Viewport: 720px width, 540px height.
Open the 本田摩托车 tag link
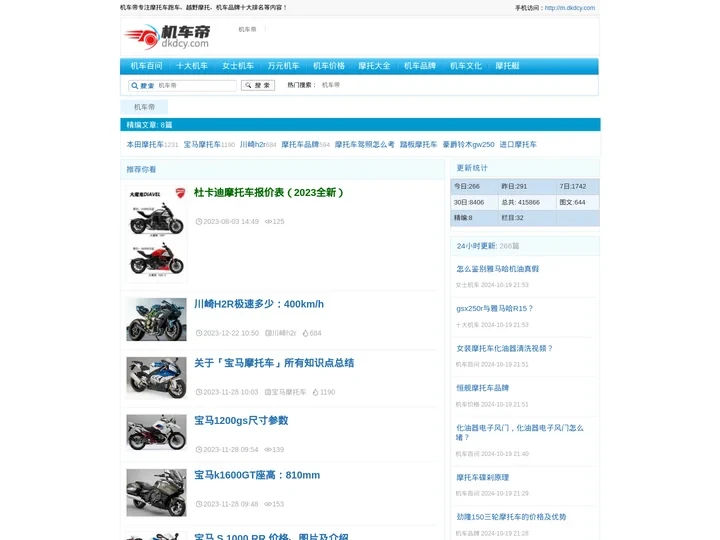(x=145, y=145)
